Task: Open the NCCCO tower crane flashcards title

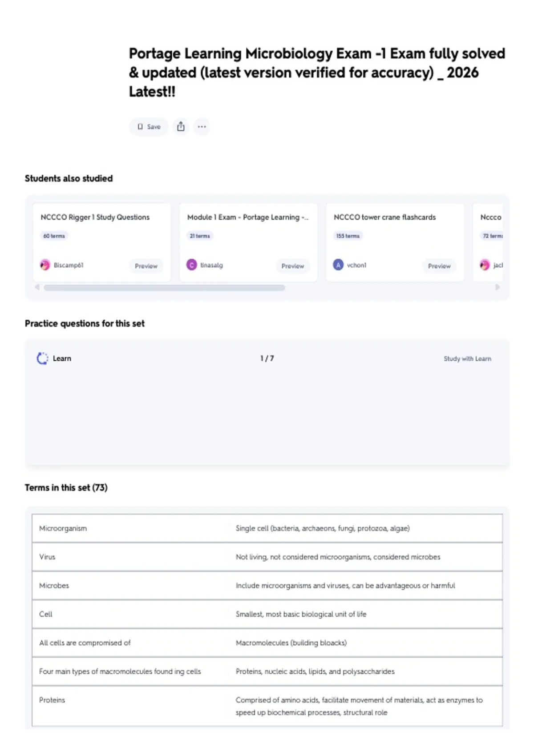Action: 385,217
